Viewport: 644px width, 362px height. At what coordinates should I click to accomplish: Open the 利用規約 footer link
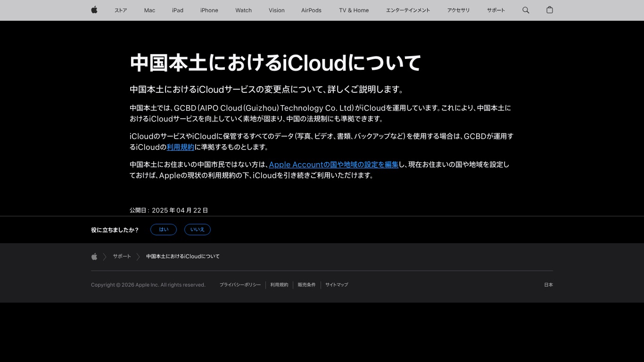pyautogui.click(x=279, y=285)
